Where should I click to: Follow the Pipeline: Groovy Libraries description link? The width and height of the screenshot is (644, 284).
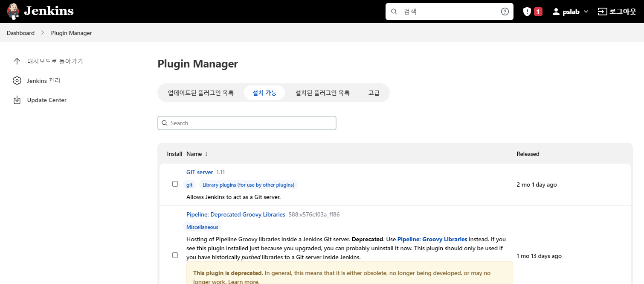(x=432, y=239)
